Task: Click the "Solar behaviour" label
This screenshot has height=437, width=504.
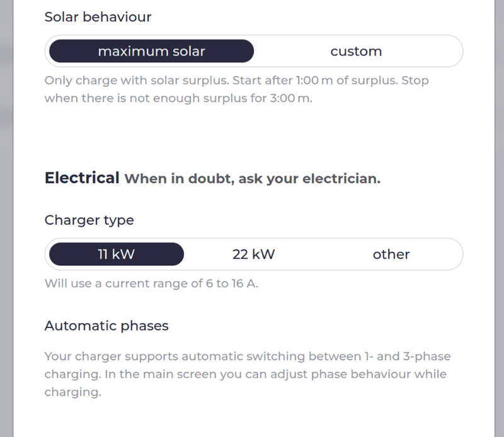Action: pos(98,17)
